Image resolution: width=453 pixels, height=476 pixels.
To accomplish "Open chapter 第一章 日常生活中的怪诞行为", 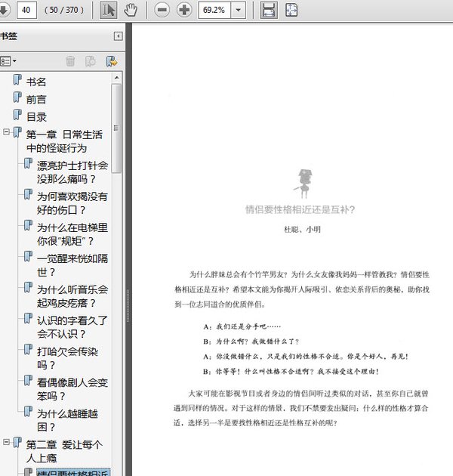I will [x=64, y=141].
